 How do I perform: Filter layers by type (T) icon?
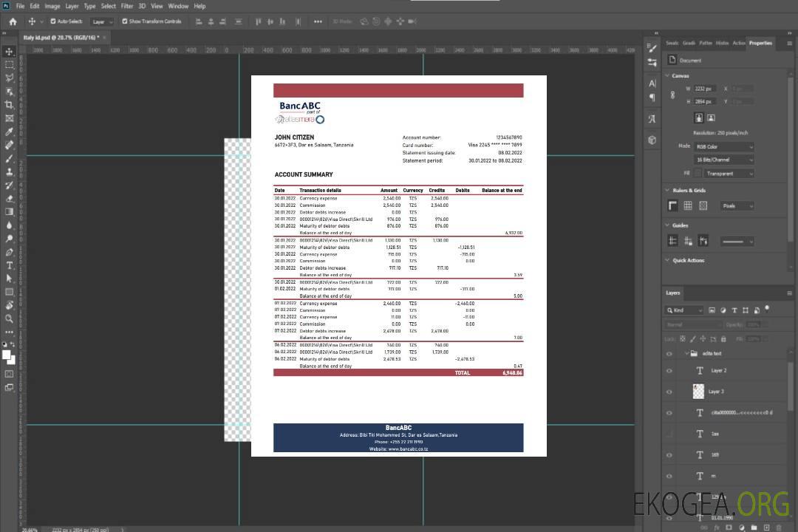pyautogui.click(x=734, y=310)
